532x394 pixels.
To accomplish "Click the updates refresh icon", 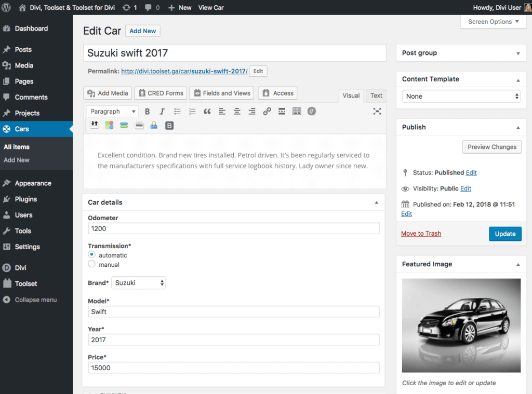I will coord(126,7).
